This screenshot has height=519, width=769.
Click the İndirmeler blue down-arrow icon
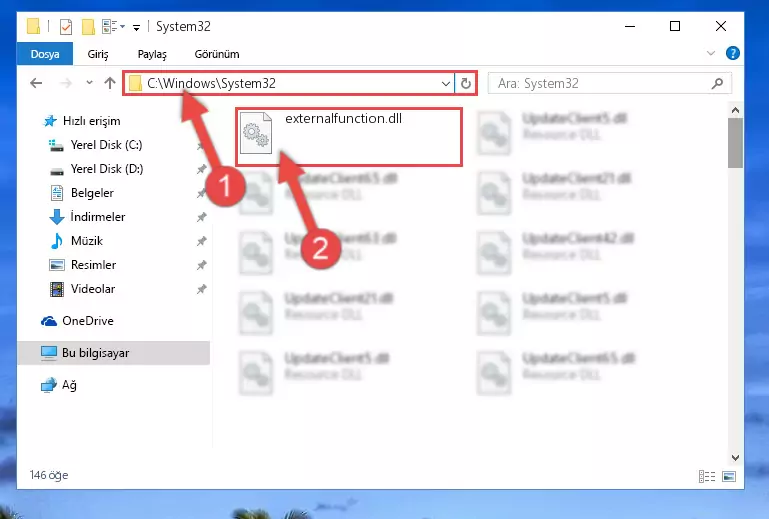tap(57, 217)
